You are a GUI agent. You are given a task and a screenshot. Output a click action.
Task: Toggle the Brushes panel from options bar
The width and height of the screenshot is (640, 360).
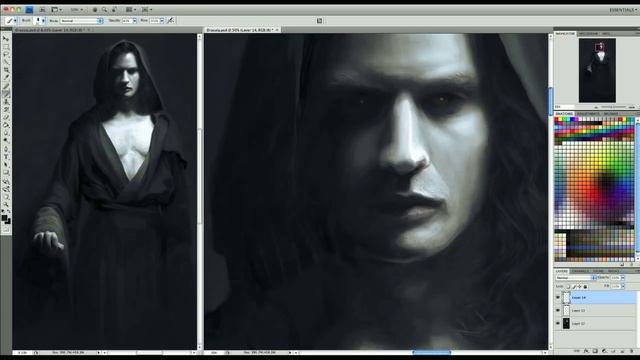(x=319, y=20)
